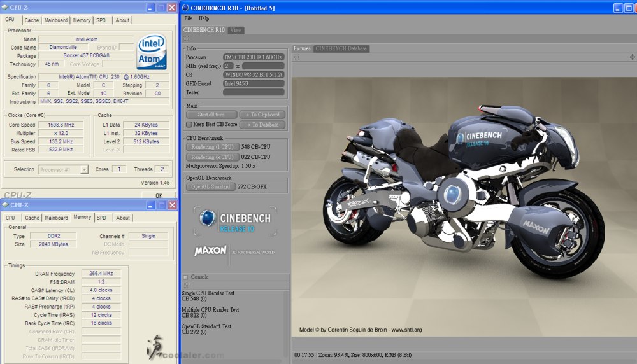This screenshot has height=364, width=637.
Task: Click the Start all tests button
Action: 211,115
